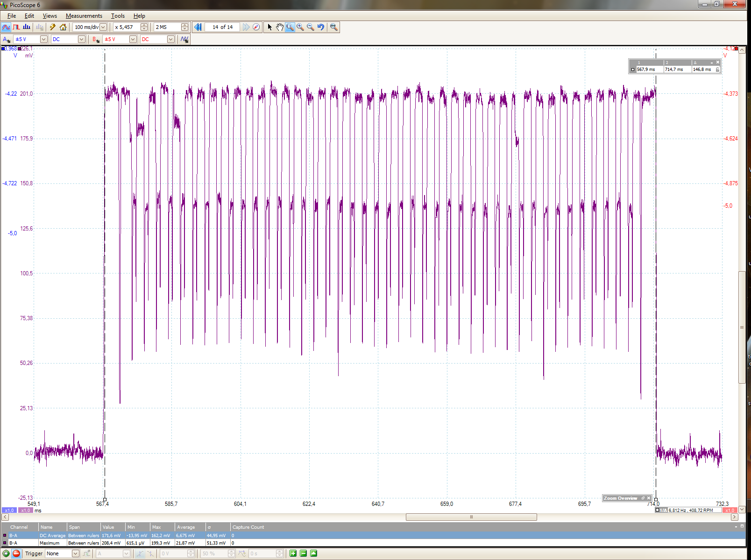The width and height of the screenshot is (751, 560).
Task: Open Channel B ±5 V range dropdown
Action: (133, 39)
